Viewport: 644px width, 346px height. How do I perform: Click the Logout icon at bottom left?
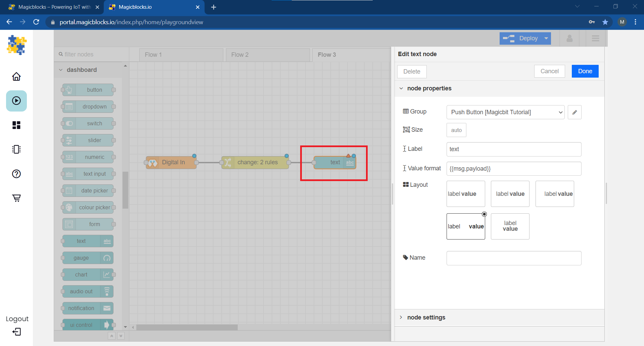[x=16, y=332]
